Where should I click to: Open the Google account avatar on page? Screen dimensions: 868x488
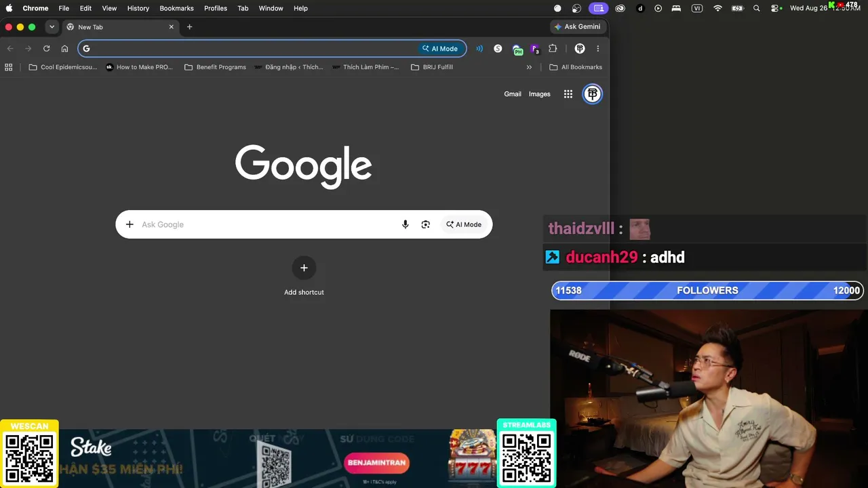(593, 94)
